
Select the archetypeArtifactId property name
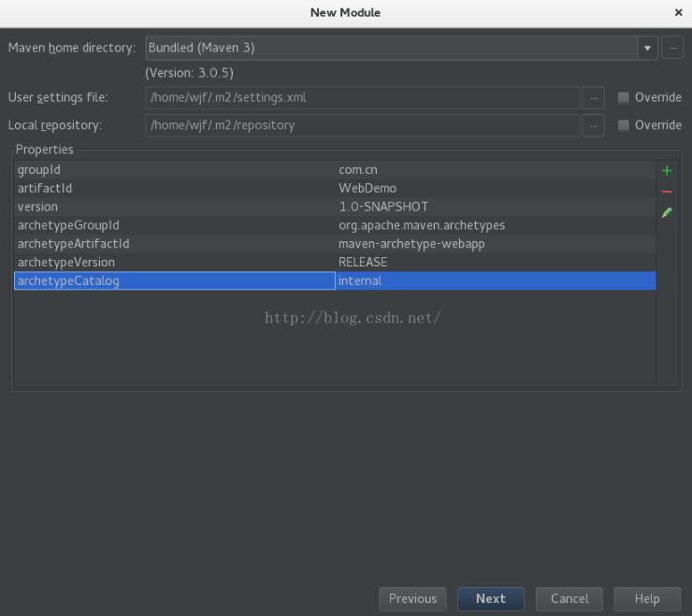(73, 244)
